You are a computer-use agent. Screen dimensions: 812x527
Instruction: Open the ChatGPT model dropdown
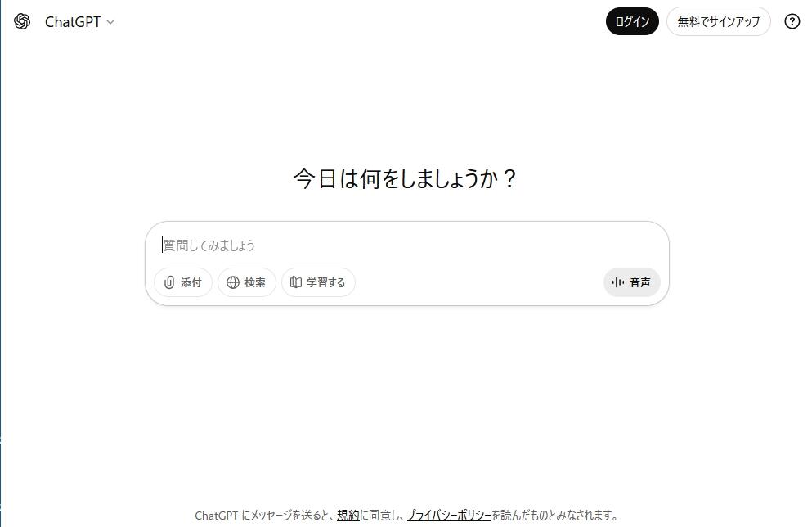[80, 22]
